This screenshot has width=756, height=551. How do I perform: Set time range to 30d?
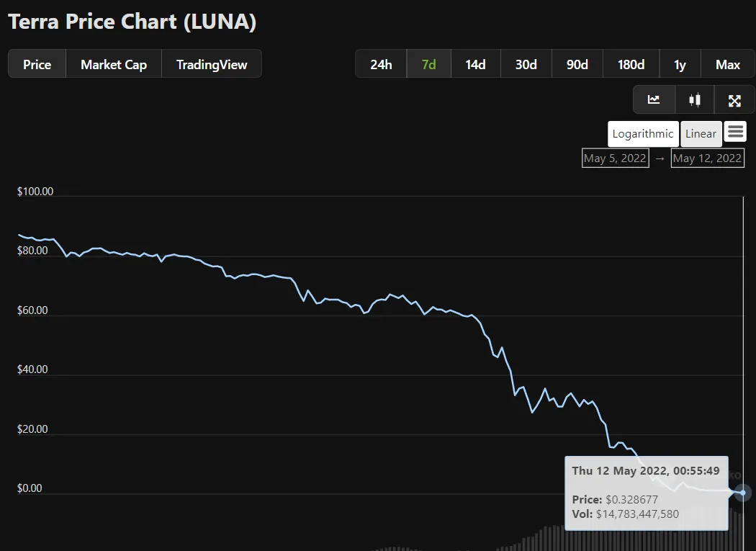click(526, 64)
